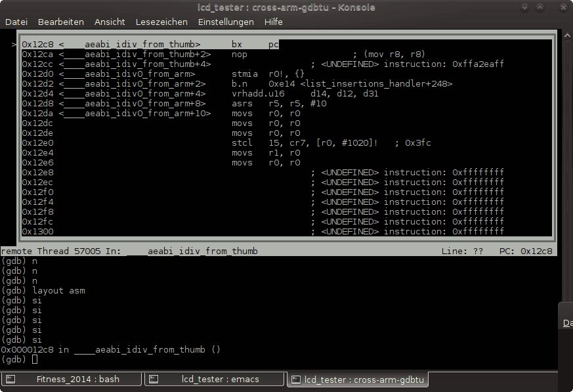This screenshot has width=573, height=392.
Task: Click the scrollbar up arrow
Action: pos(567,35)
